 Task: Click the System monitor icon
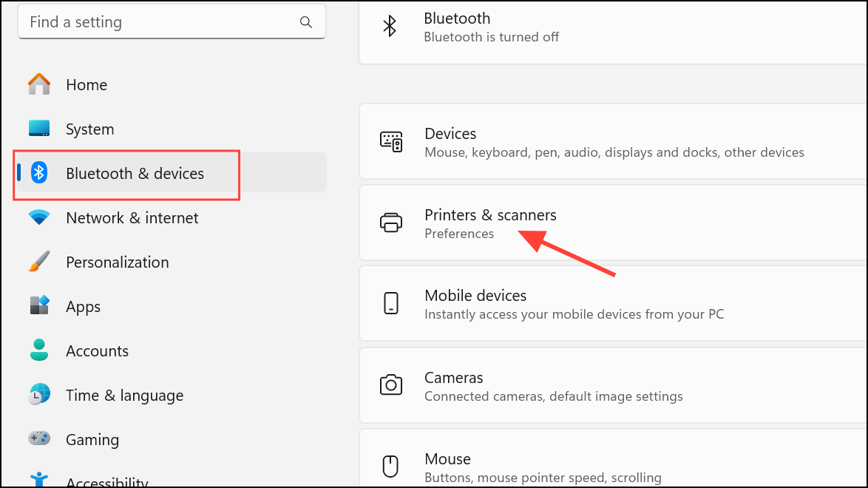[x=39, y=129]
